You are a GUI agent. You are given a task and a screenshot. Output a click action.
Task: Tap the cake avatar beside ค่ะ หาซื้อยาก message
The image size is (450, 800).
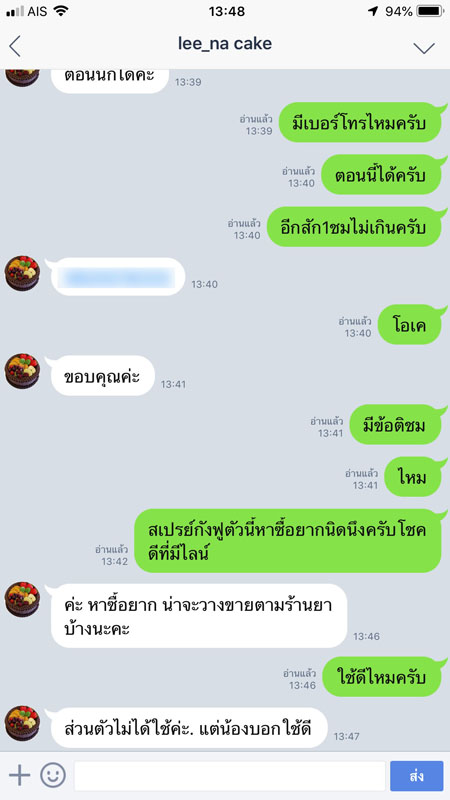click(x=22, y=599)
